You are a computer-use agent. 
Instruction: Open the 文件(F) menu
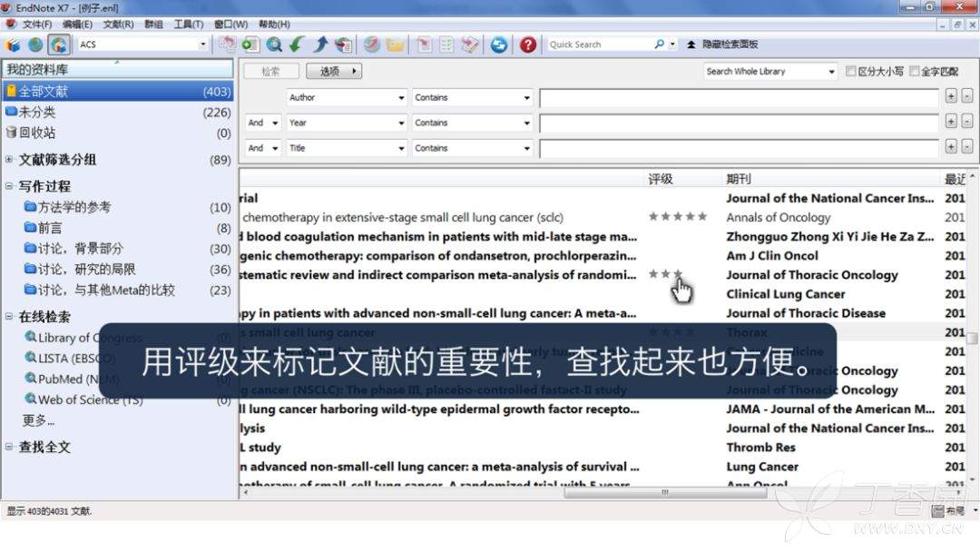tap(37, 24)
